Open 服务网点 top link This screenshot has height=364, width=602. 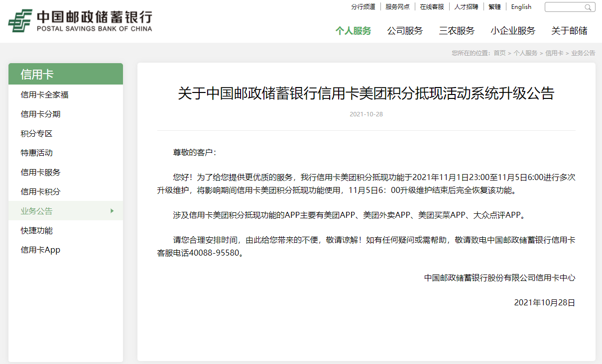tap(397, 7)
